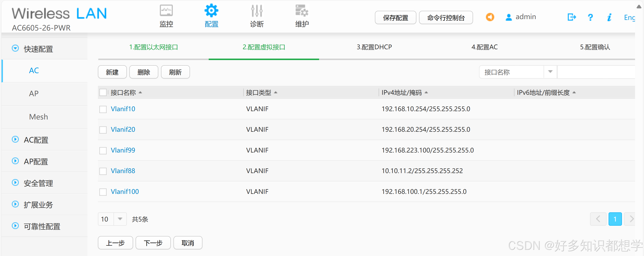Click the logout arrow icon
Viewport: 644px width, 256px height.
tap(572, 17)
